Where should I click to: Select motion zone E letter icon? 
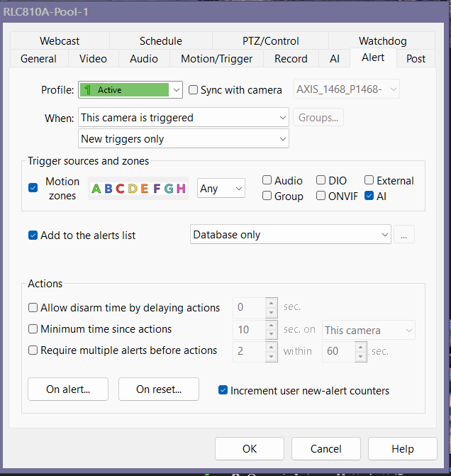[144, 189]
